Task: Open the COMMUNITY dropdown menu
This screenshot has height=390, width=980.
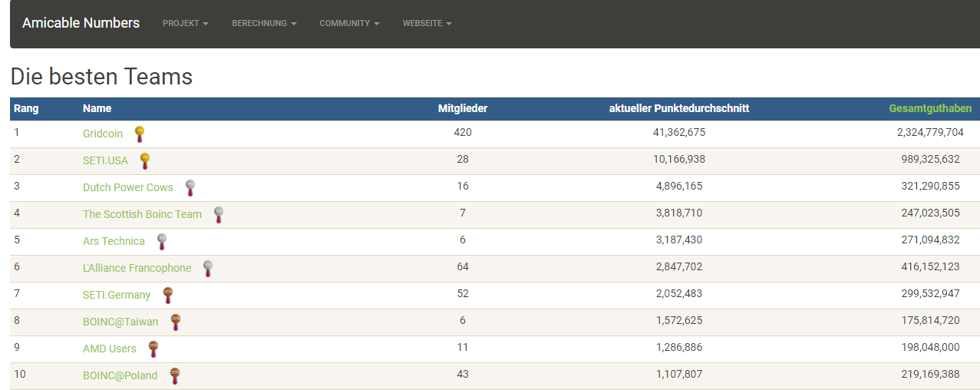Action: (x=349, y=24)
